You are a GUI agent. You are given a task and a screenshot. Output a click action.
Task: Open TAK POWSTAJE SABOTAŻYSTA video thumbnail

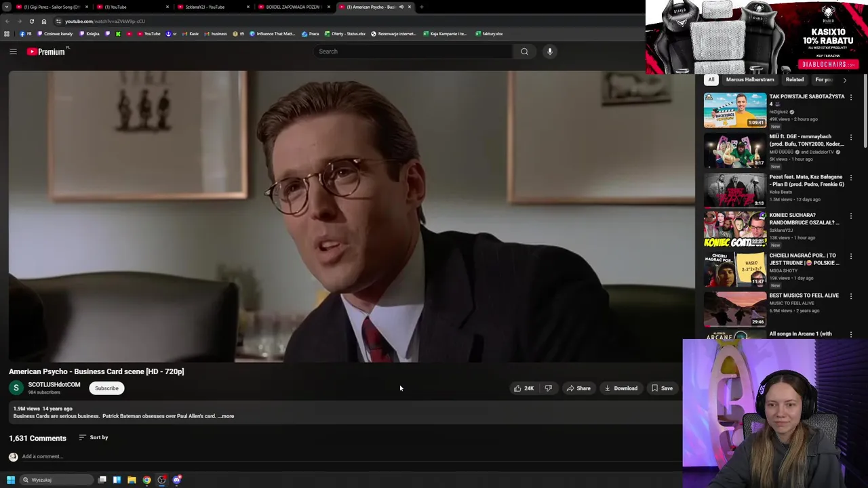735,110
